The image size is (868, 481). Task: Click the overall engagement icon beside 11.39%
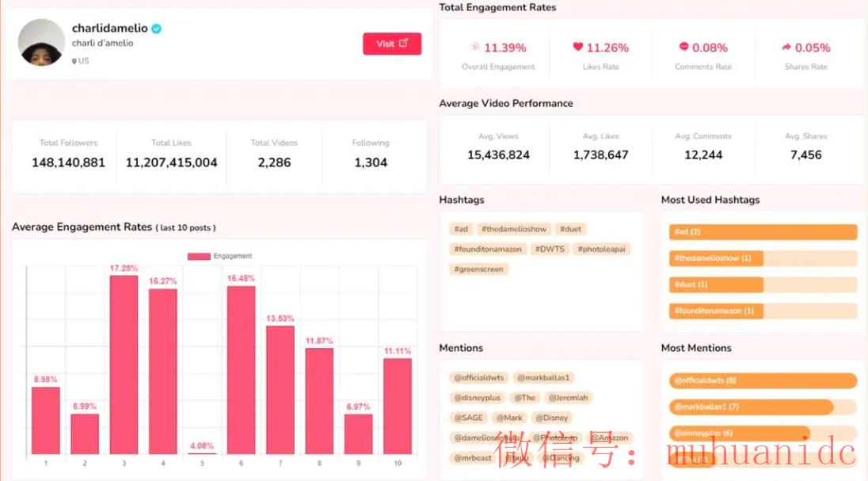475,47
